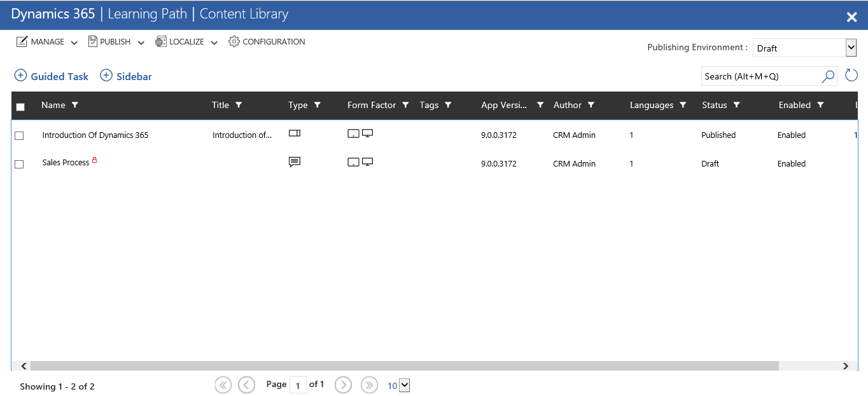The height and width of the screenshot is (396, 868).
Task: Go to first page of results
Action: pyautogui.click(x=223, y=385)
